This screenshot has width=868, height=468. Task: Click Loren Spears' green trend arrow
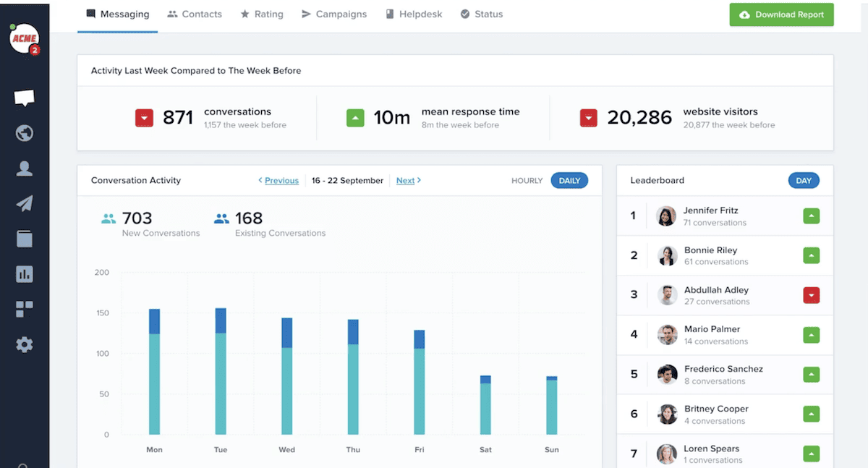point(811,454)
